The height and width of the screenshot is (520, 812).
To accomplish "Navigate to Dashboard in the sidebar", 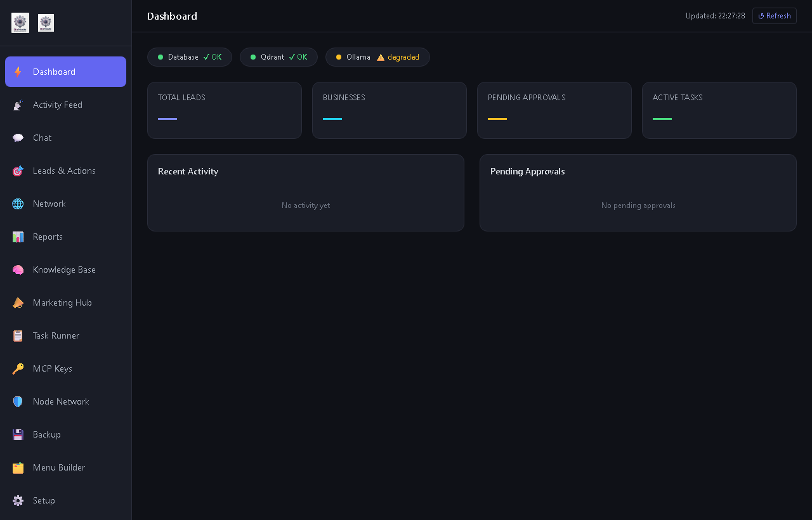I will (54, 72).
